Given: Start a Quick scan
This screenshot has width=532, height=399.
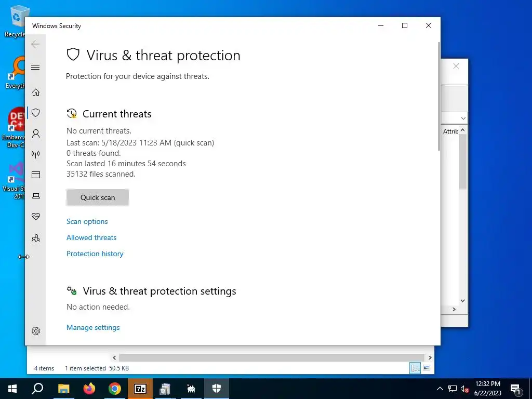Looking at the screenshot, I should point(97,197).
